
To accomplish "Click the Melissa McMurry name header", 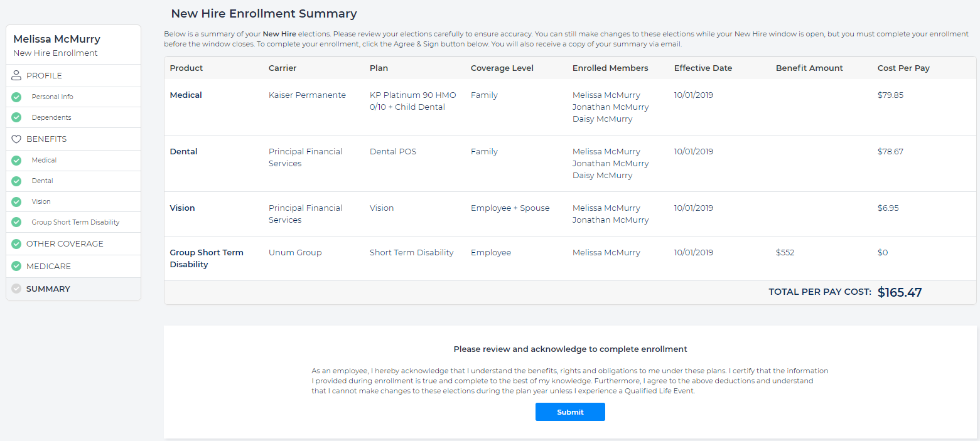I will click(57, 40).
